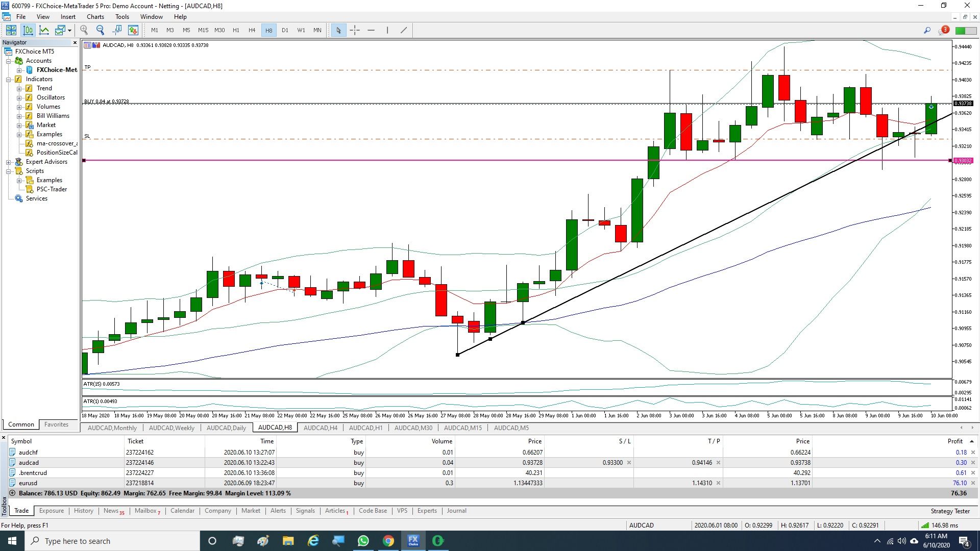
Task: Select the PSC-Trader script icon
Action: (x=30, y=189)
